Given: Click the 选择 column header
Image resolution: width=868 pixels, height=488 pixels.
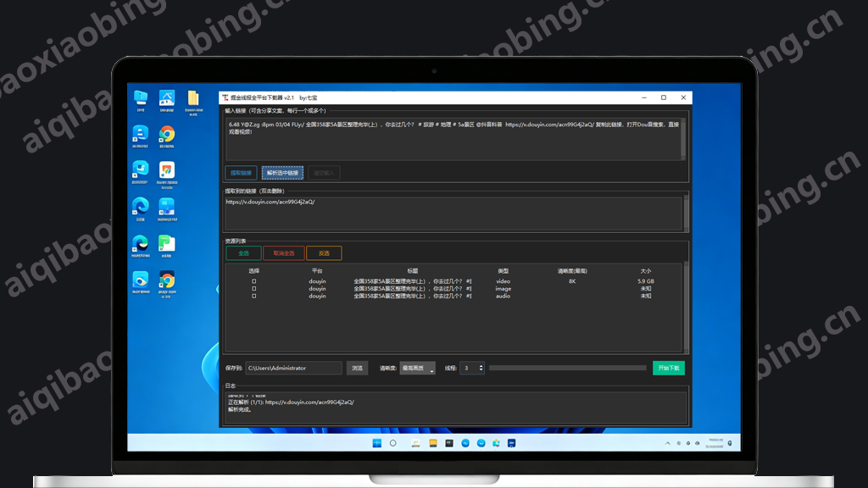Looking at the screenshot, I should click(254, 271).
